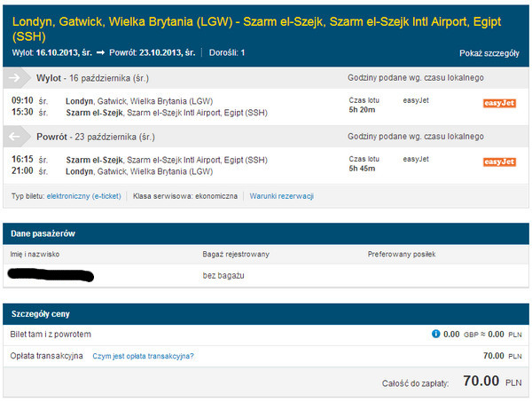
Task: Click 'Preferowany posiłek' column header
Action: 402,255
